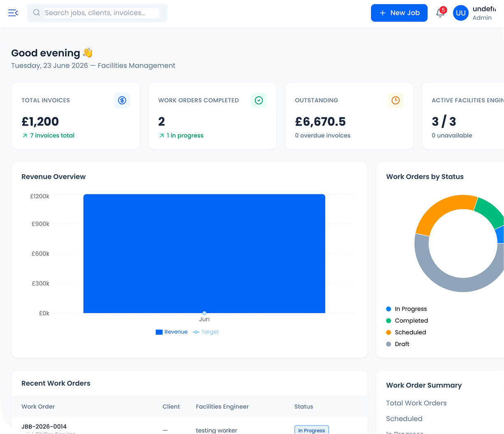The width and height of the screenshot is (504, 434).
Task: Focus the search jobs, clients, invoices field
Action: coord(97,13)
